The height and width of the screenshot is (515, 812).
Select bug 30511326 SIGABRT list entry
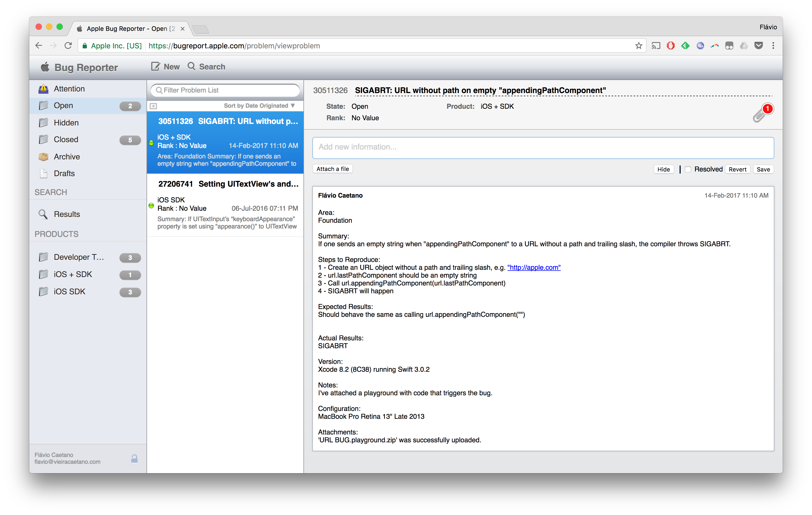pos(225,142)
